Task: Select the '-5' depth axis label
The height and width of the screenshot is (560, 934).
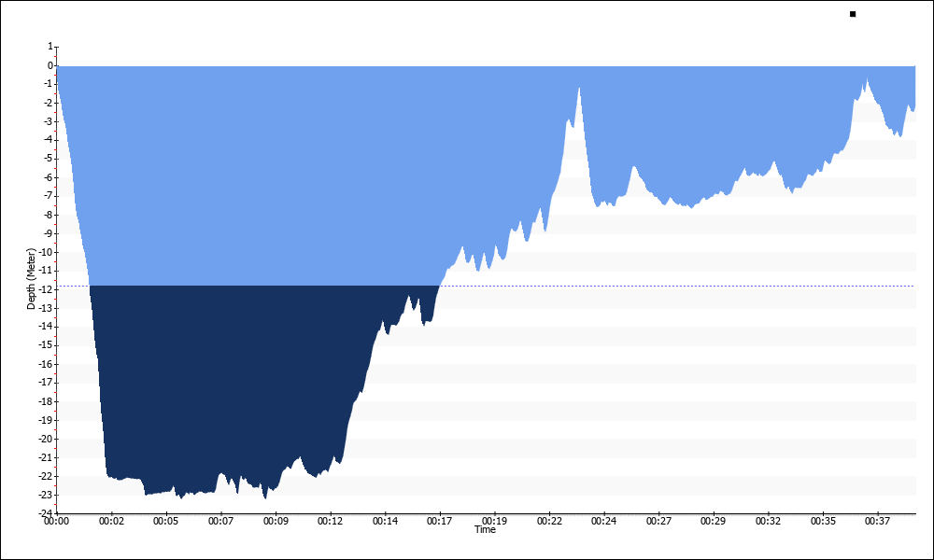Action: click(48, 159)
